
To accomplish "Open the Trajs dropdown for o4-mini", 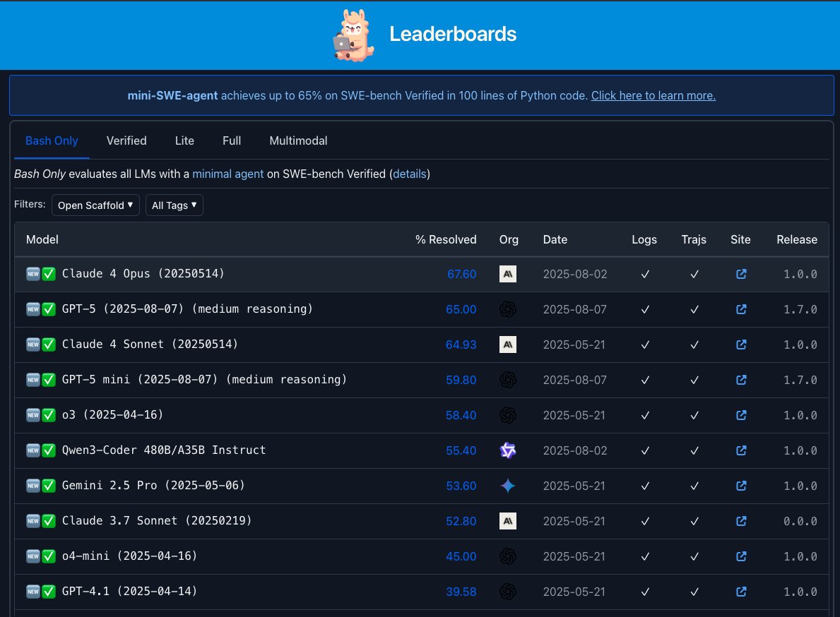I will (694, 556).
